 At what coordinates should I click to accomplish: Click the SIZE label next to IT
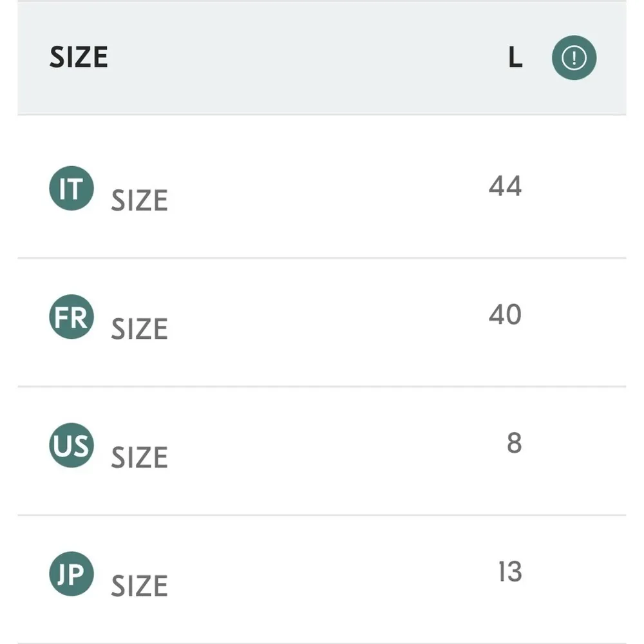tap(139, 201)
